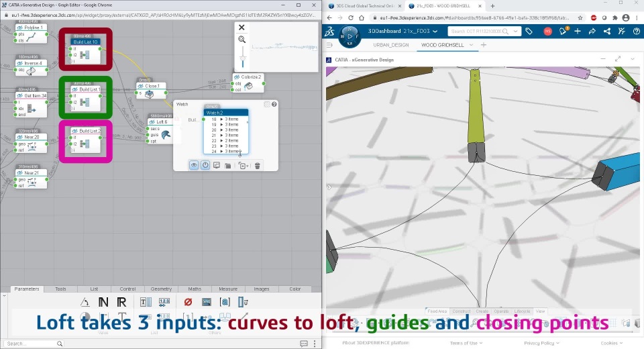Click the Loft.6 node surface icon
Screen dimensions: 644x349
click(166, 134)
